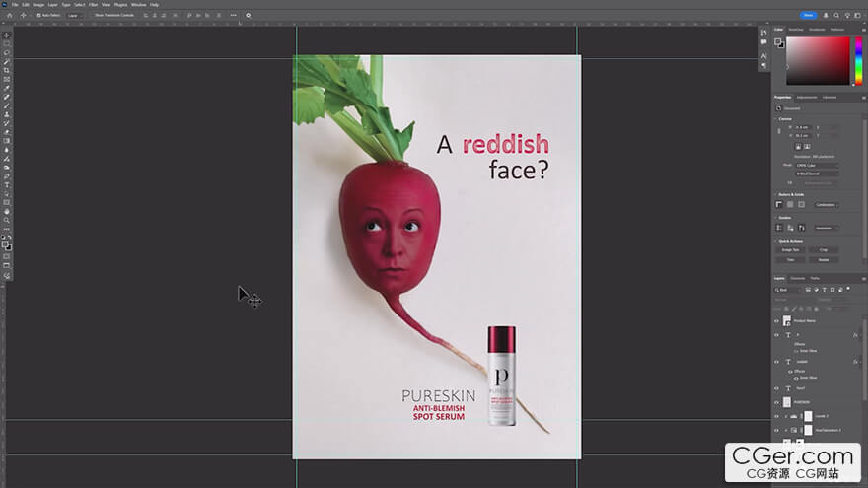Image resolution: width=868 pixels, height=488 pixels.
Task: Select the Crop tool
Action: pos(7,70)
